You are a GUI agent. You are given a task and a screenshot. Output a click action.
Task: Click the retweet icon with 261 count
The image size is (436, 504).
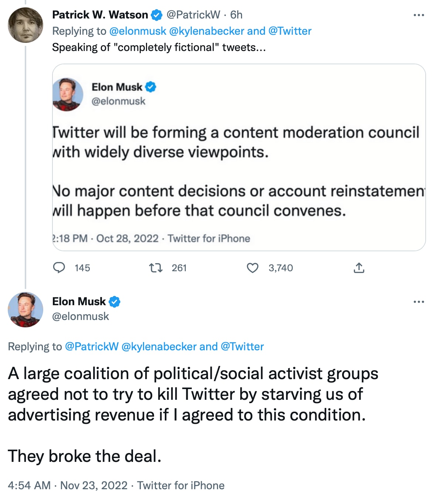[156, 268]
